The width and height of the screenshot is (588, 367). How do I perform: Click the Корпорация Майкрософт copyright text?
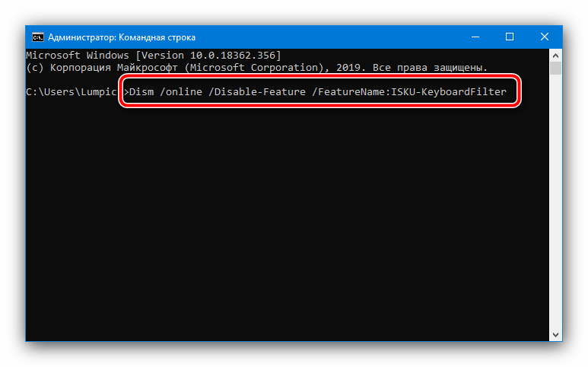113,68
